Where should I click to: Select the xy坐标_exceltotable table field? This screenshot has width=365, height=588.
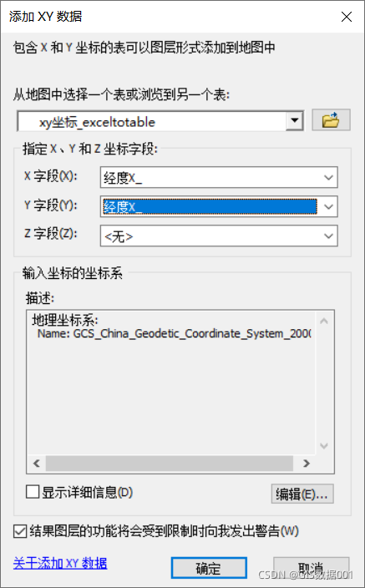pyautogui.click(x=152, y=121)
